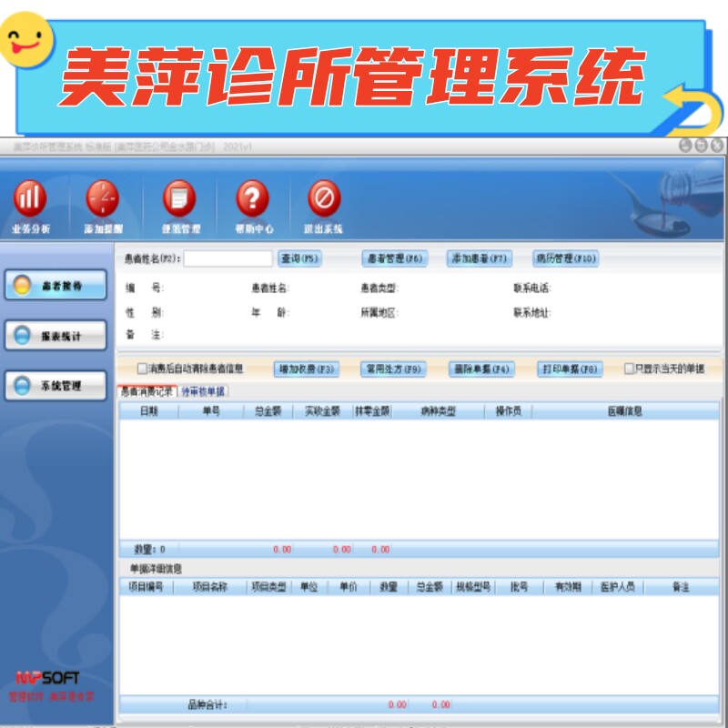Viewport: 728px width, 728px height.
Task: Click the 抹零金额 column header
Action: pos(372,411)
